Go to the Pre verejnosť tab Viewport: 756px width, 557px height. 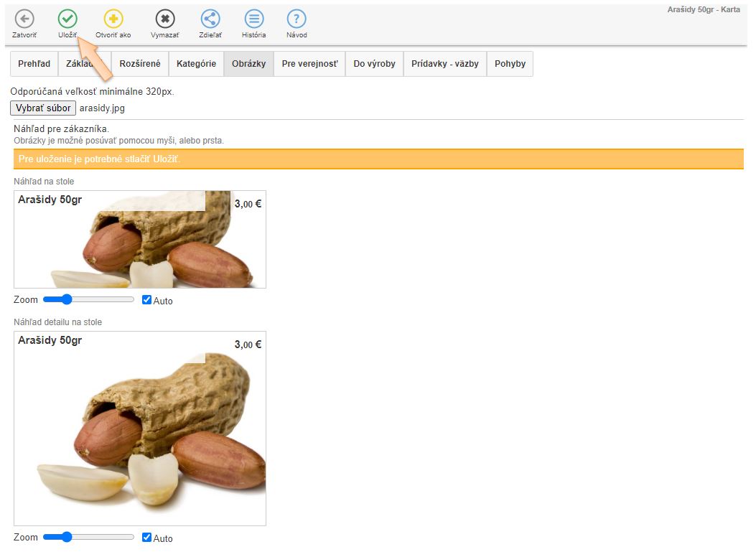click(x=309, y=64)
